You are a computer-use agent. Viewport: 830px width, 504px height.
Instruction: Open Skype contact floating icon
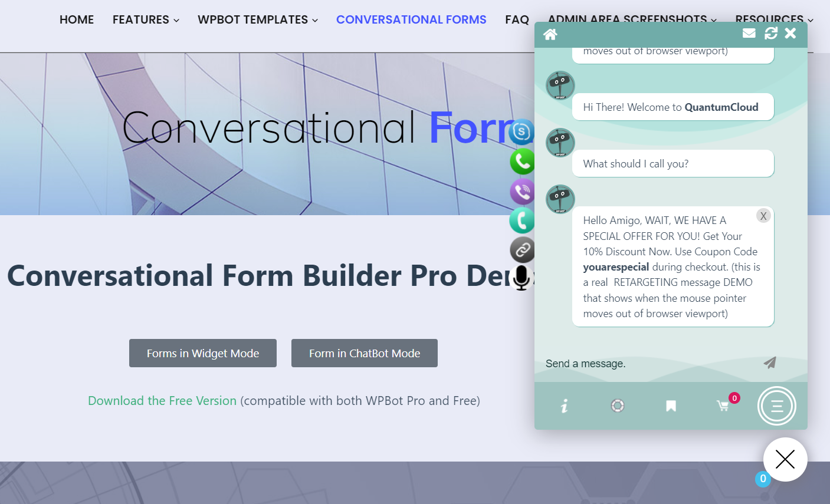pyautogui.click(x=522, y=131)
